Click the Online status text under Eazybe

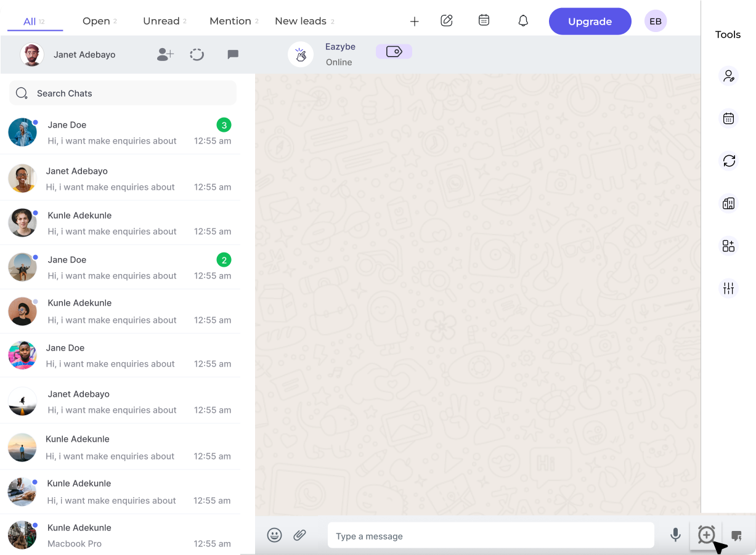coord(339,62)
